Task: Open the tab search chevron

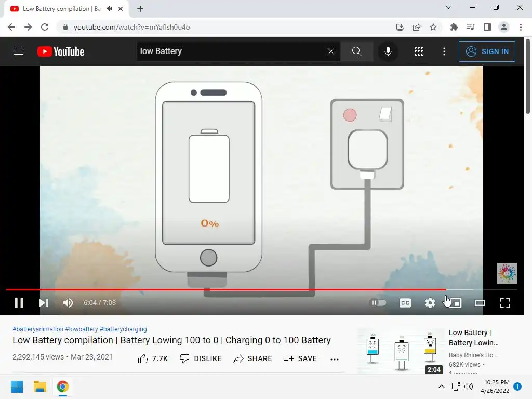Action: [448, 7]
